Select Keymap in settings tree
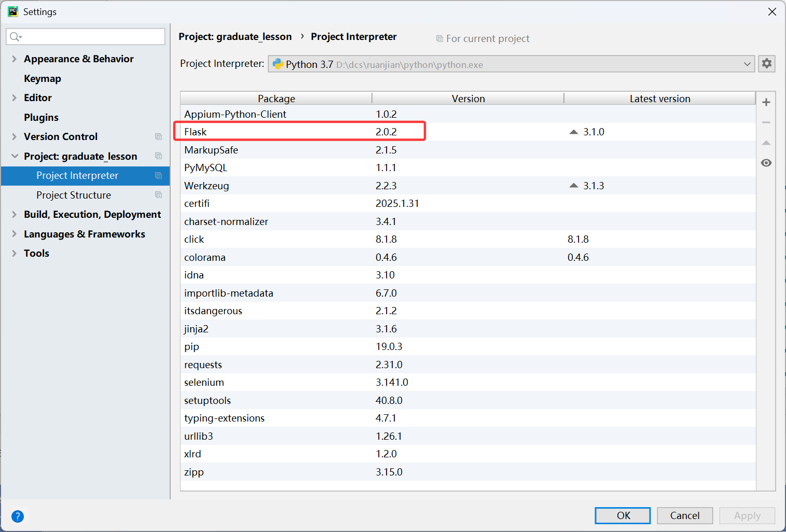This screenshot has height=532, width=786. point(43,78)
